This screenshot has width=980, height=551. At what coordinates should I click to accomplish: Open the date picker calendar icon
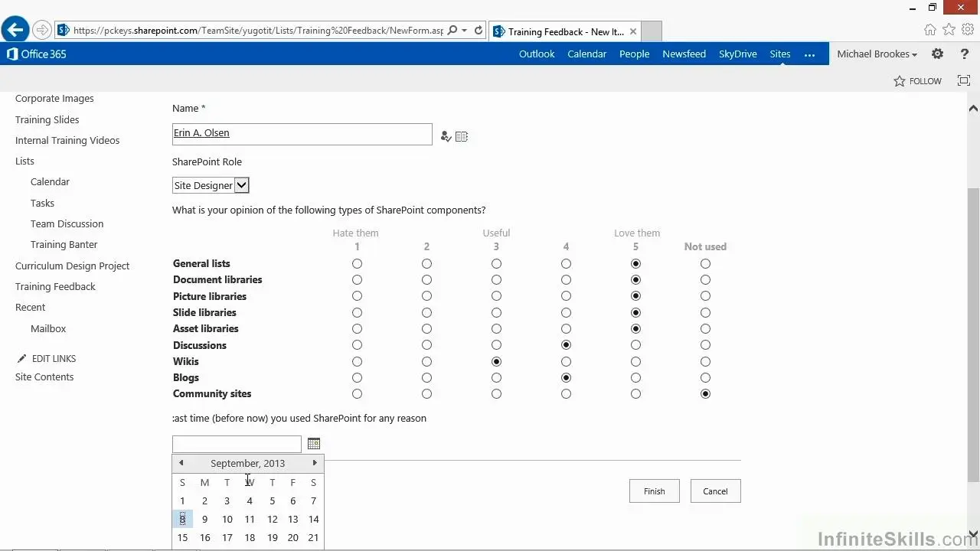[314, 444]
